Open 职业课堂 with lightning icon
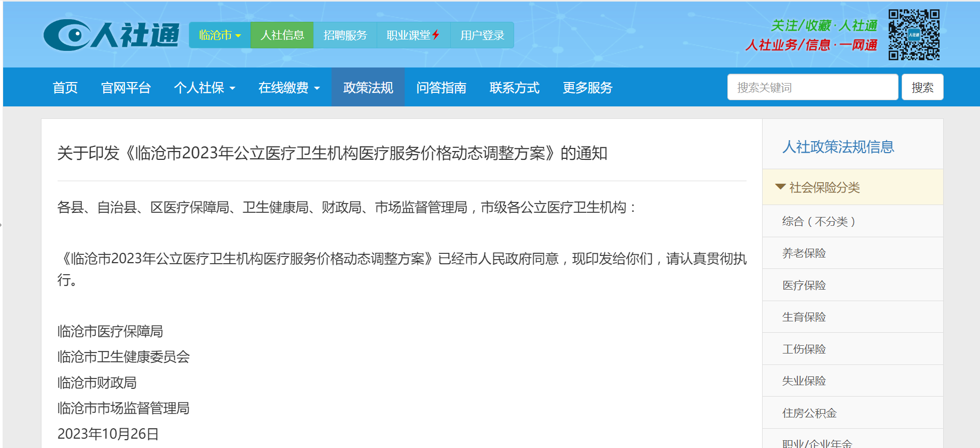This screenshot has height=448, width=980. [413, 35]
